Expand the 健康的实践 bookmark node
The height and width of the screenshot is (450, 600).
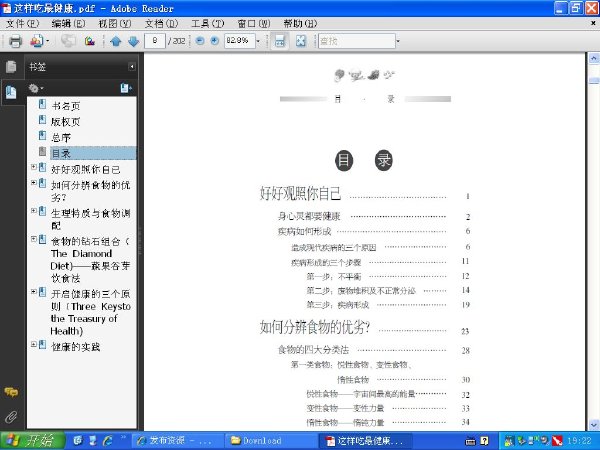(34, 344)
